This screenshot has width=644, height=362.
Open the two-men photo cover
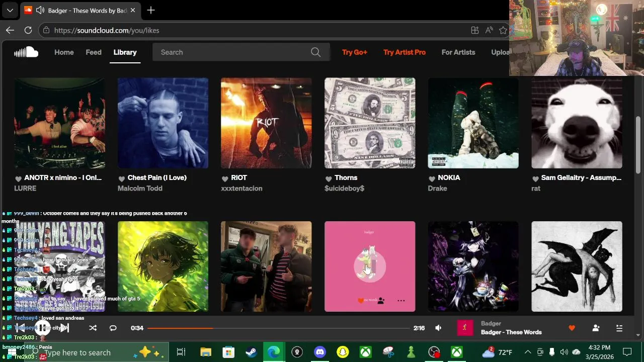266,266
